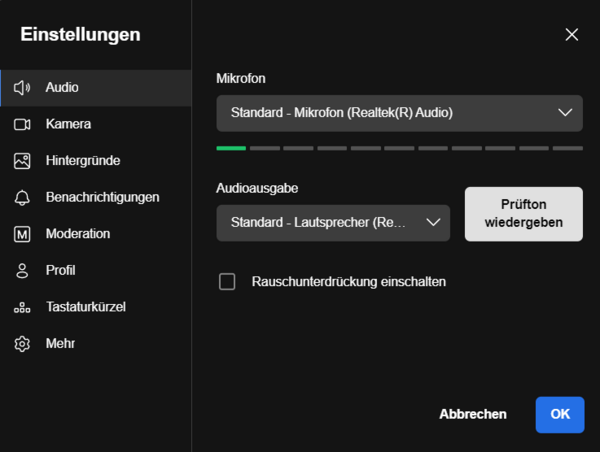Show the Profil settings tab
600x452 pixels.
pyautogui.click(x=96, y=271)
